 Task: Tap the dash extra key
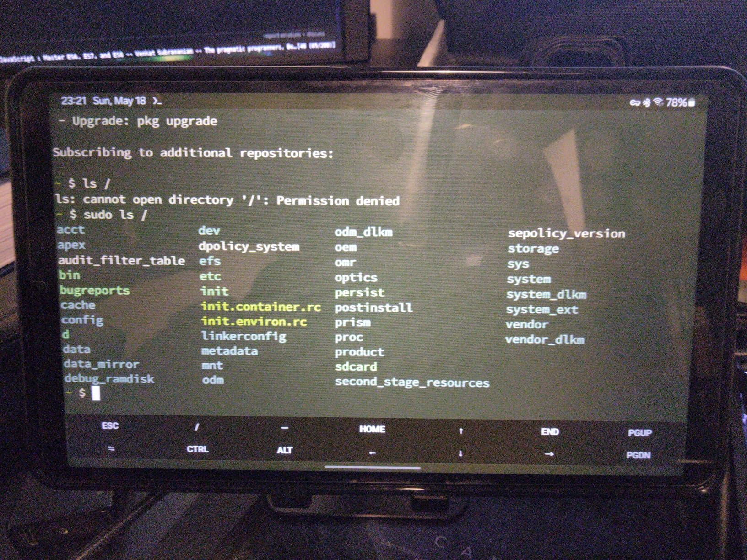[x=284, y=428]
